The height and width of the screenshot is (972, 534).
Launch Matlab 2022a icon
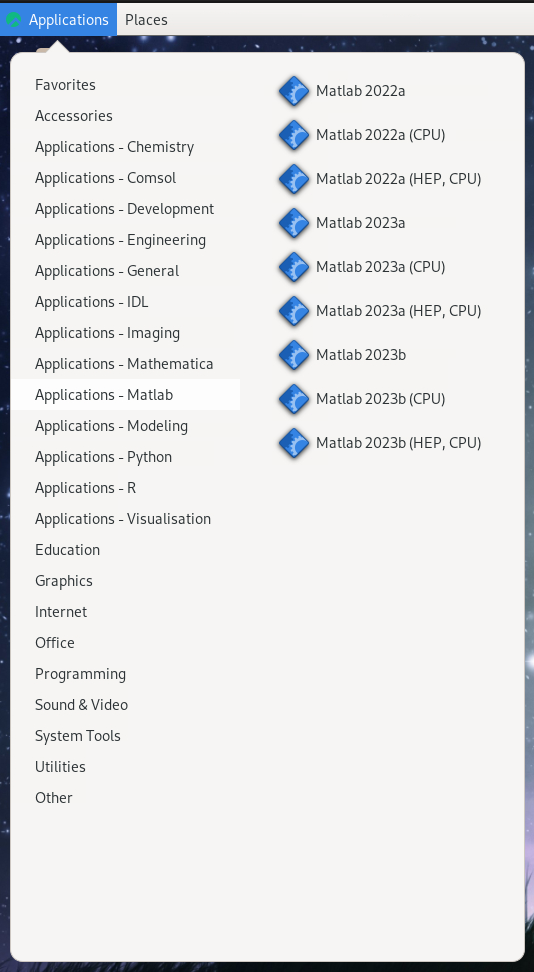tap(294, 91)
